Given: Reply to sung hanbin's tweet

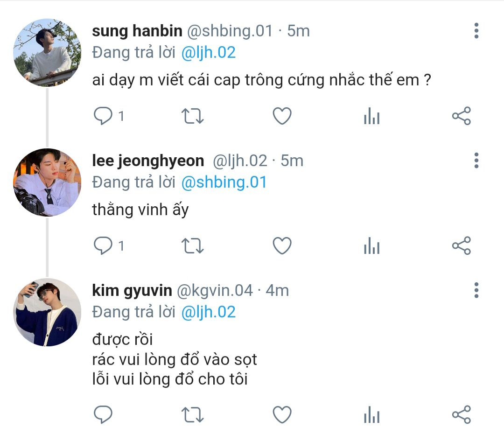Looking at the screenshot, I should [x=103, y=116].
